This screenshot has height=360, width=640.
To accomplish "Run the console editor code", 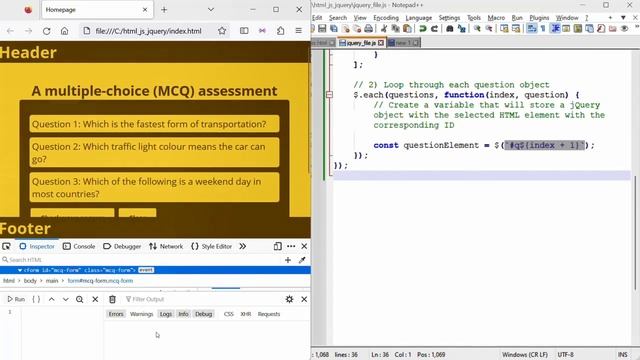I will 16,299.
